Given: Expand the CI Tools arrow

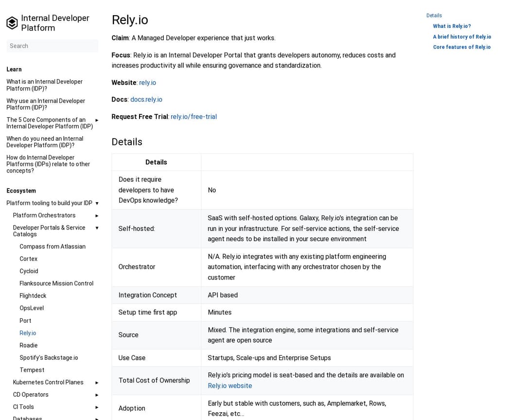Looking at the screenshot, I should [x=97, y=407].
